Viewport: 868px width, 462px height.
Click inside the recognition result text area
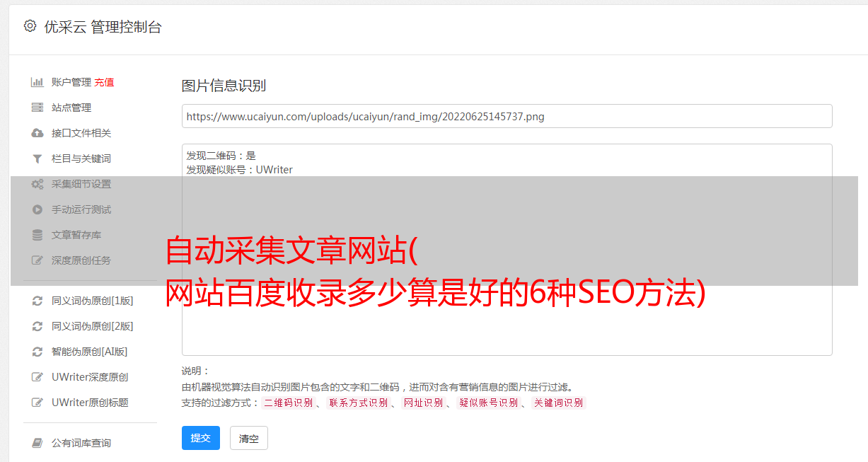pyautogui.click(x=507, y=249)
